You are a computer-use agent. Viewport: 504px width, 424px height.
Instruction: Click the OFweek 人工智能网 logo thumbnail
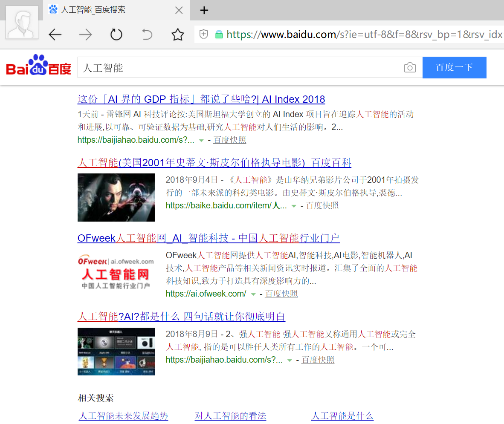pos(116,272)
